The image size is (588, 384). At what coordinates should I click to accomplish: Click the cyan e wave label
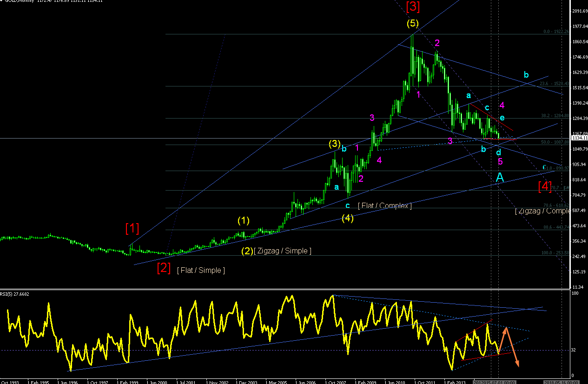[502, 118]
